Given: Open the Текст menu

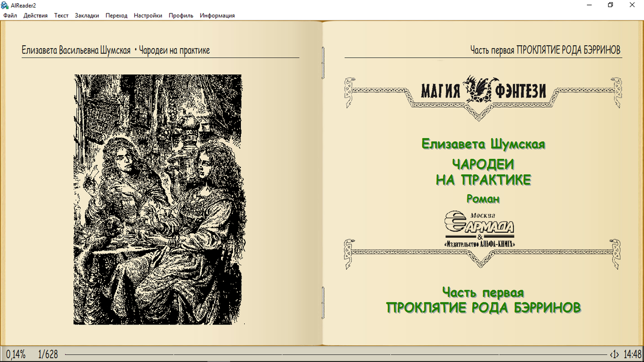Looking at the screenshot, I should point(61,16).
